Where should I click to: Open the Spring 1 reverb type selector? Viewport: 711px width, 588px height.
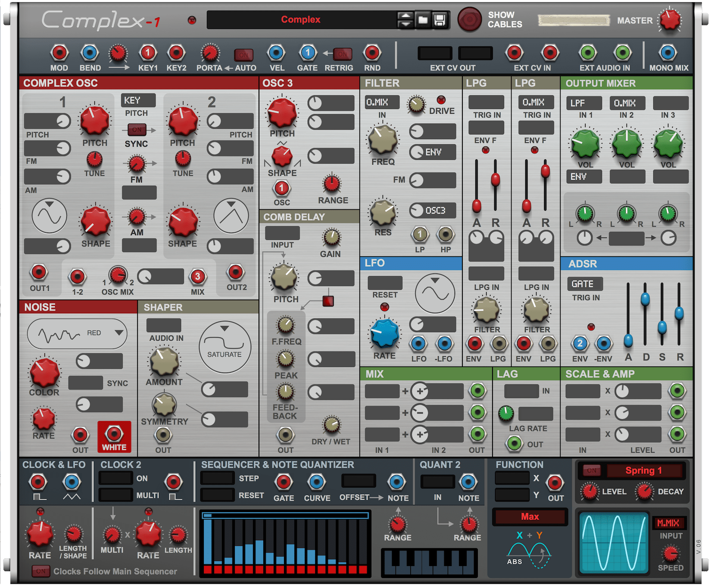pos(643,471)
